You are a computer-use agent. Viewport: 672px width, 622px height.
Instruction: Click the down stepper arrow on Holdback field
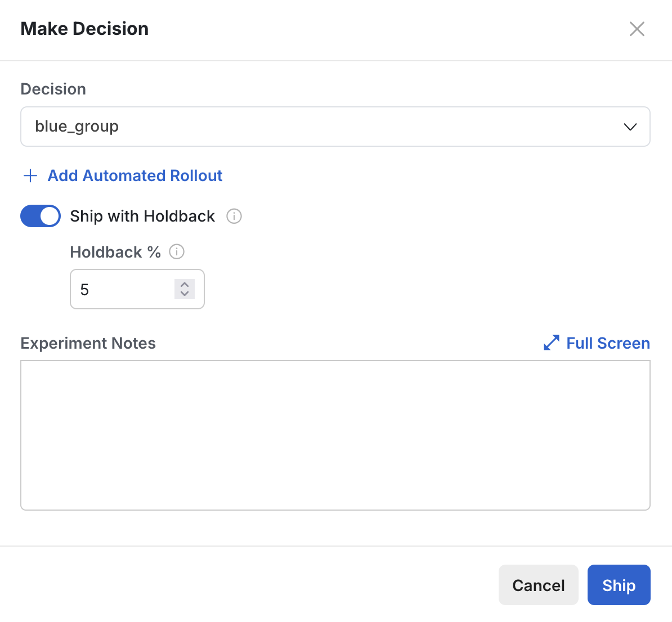tap(184, 293)
